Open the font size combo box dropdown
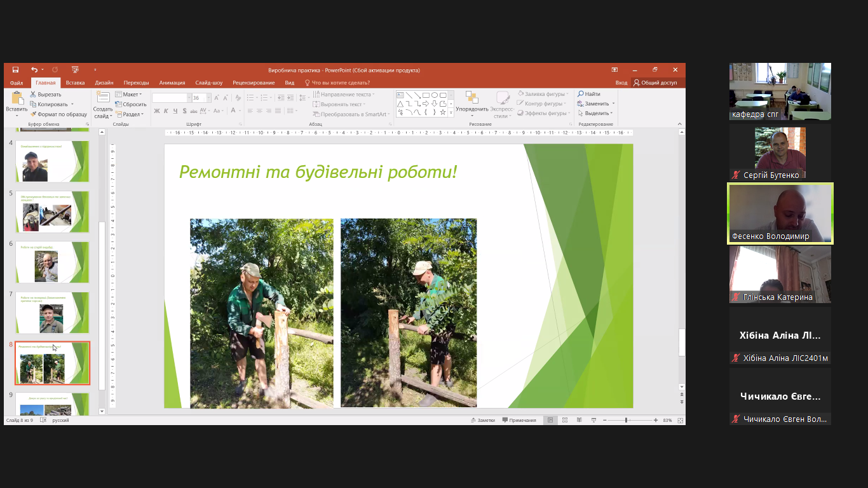868x488 pixels. click(206, 98)
